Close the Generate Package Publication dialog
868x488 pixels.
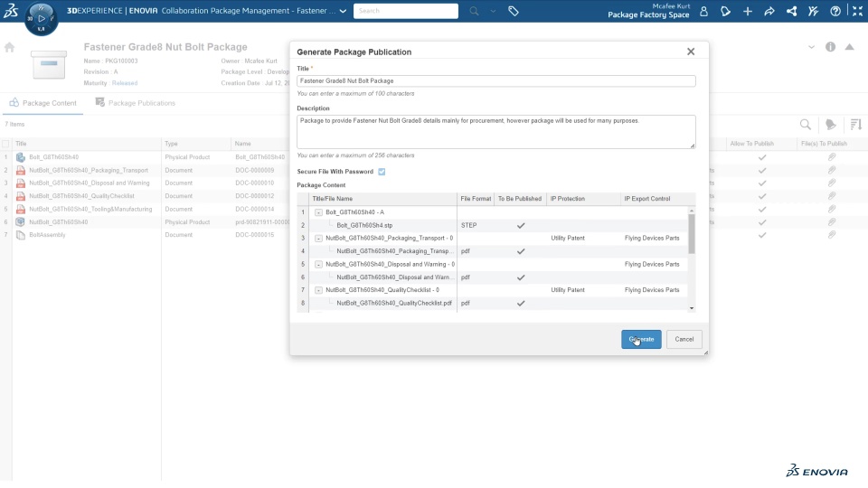click(691, 52)
